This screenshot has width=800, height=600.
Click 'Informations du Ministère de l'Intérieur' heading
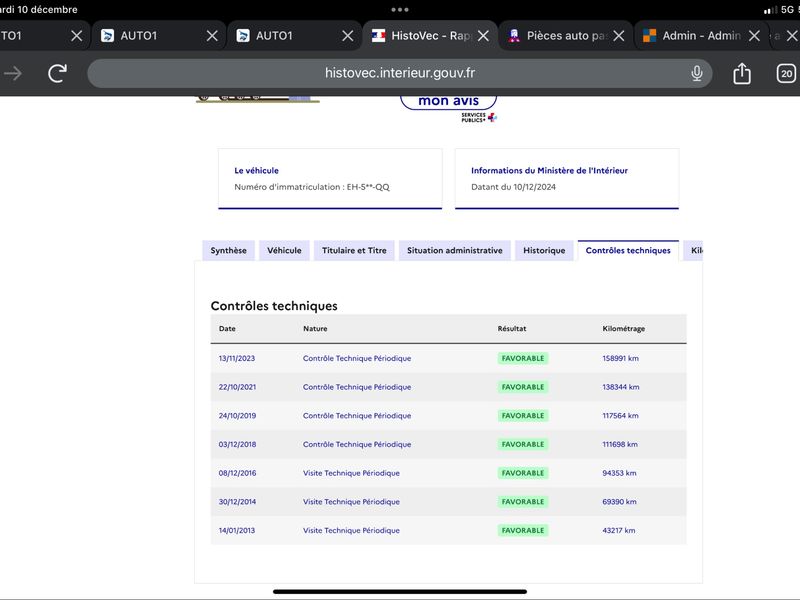coord(549,170)
